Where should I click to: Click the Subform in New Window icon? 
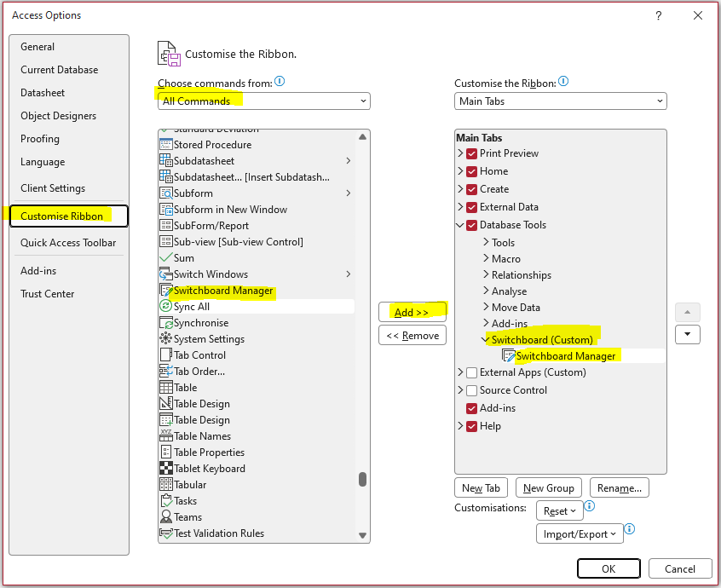pyautogui.click(x=165, y=209)
